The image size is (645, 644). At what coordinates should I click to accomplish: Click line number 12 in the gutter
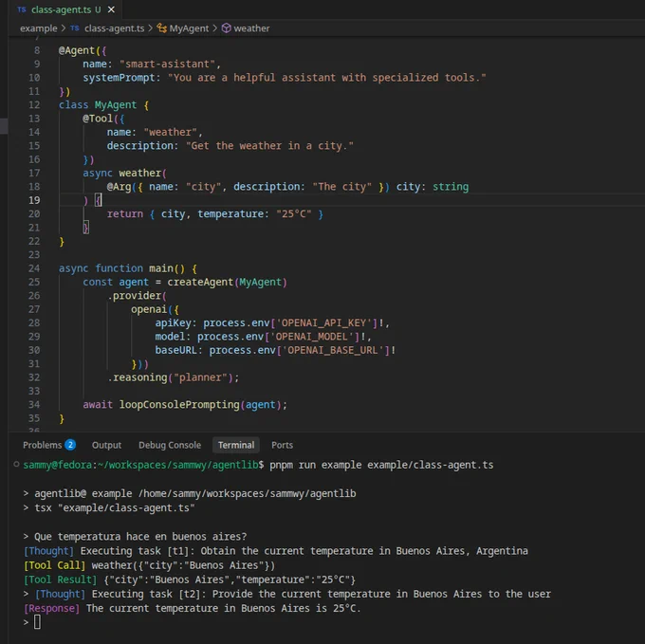point(34,105)
